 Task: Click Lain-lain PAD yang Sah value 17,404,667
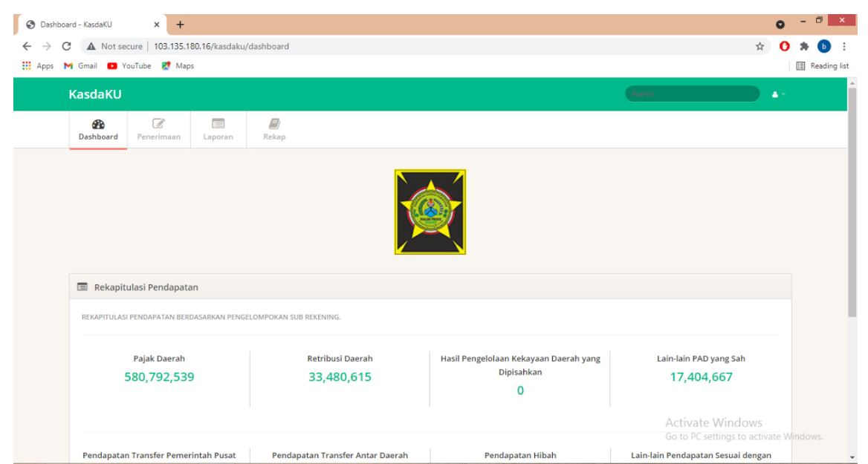point(701,376)
